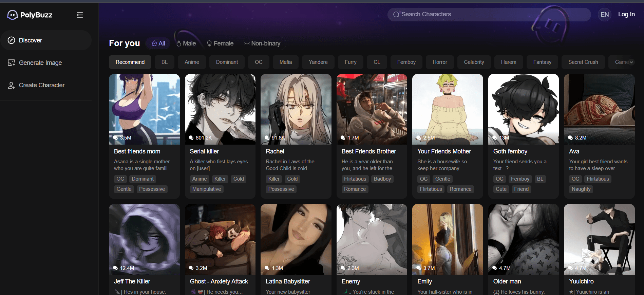
Task: Open Create Character from the sidebar
Action: coord(46,85)
